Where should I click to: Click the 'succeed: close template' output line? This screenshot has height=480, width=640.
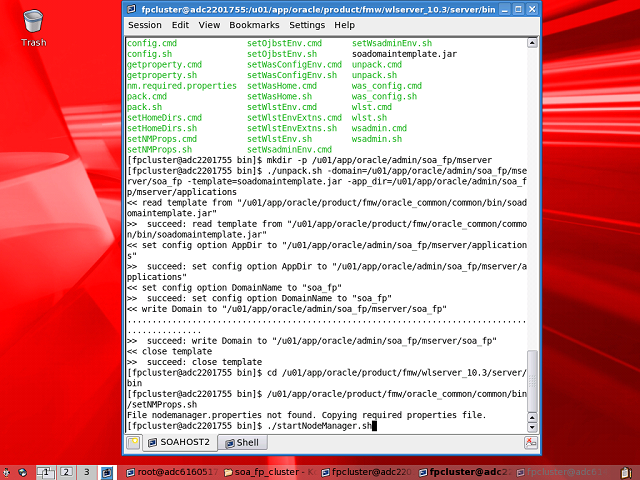coord(194,362)
